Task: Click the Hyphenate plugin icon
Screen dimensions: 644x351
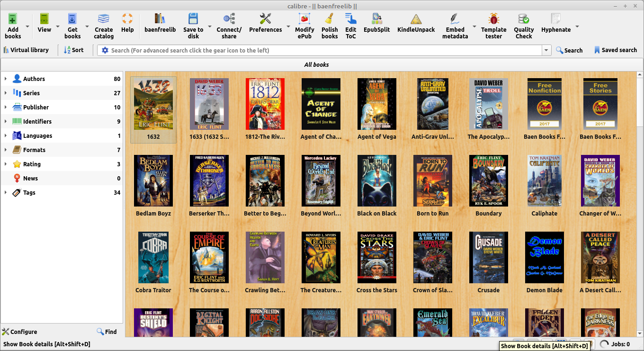Action: [556, 19]
